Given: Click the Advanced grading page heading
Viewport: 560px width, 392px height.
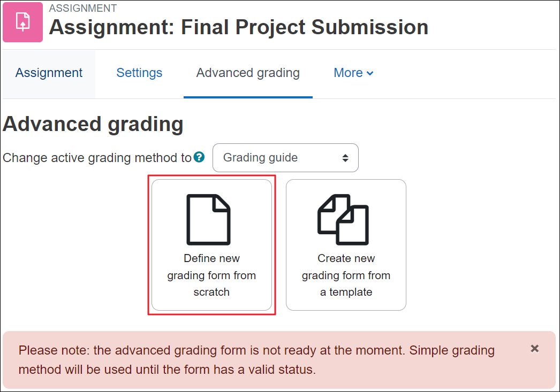Looking at the screenshot, I should tap(93, 124).
